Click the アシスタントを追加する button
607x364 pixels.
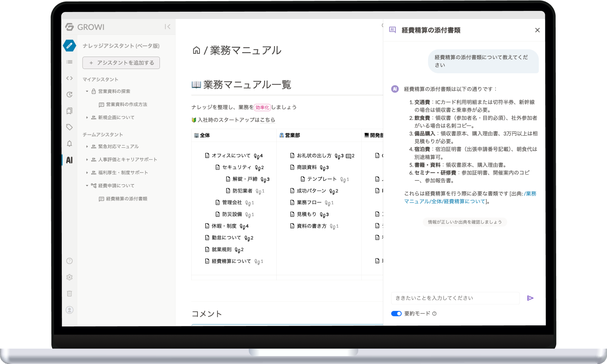[121, 62]
